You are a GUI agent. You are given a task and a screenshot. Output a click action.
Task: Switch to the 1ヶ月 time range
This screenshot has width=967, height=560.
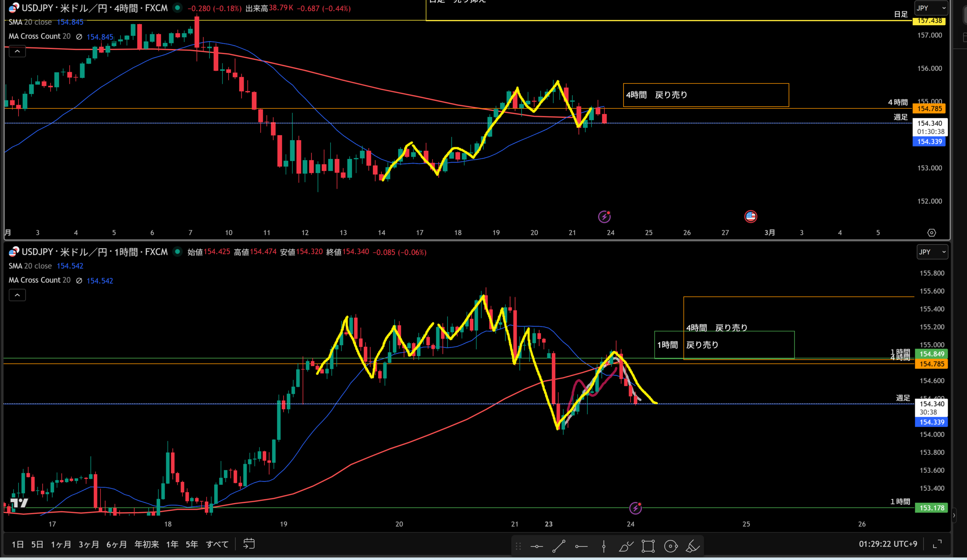click(61, 544)
